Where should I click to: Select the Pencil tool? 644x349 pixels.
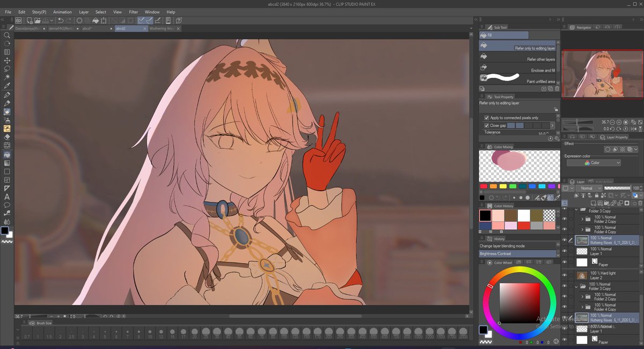click(x=7, y=103)
